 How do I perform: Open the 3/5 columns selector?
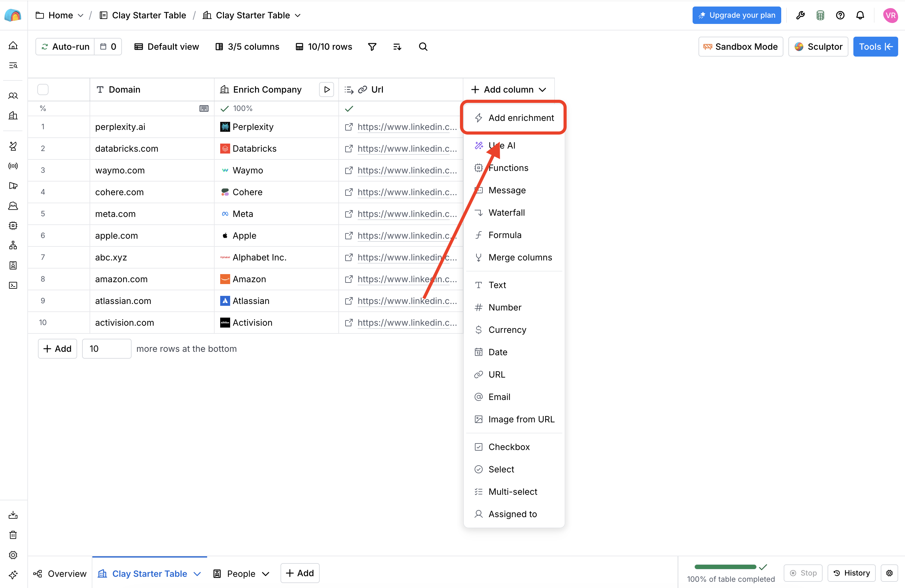(247, 47)
